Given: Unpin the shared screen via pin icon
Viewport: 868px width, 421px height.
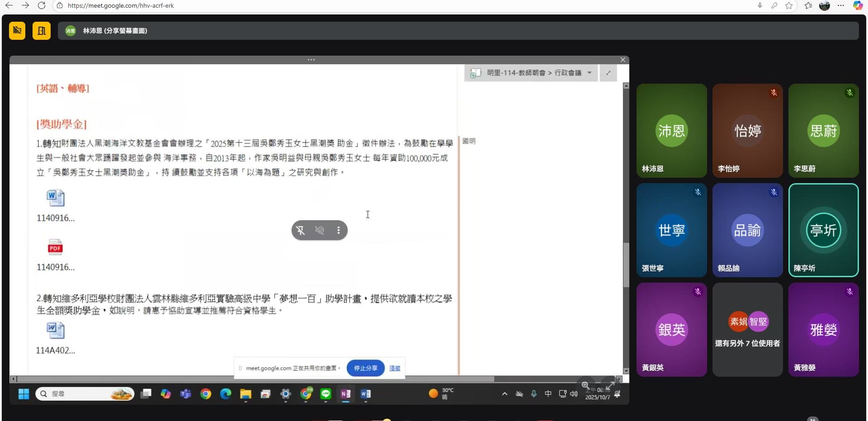Looking at the screenshot, I should [301, 231].
